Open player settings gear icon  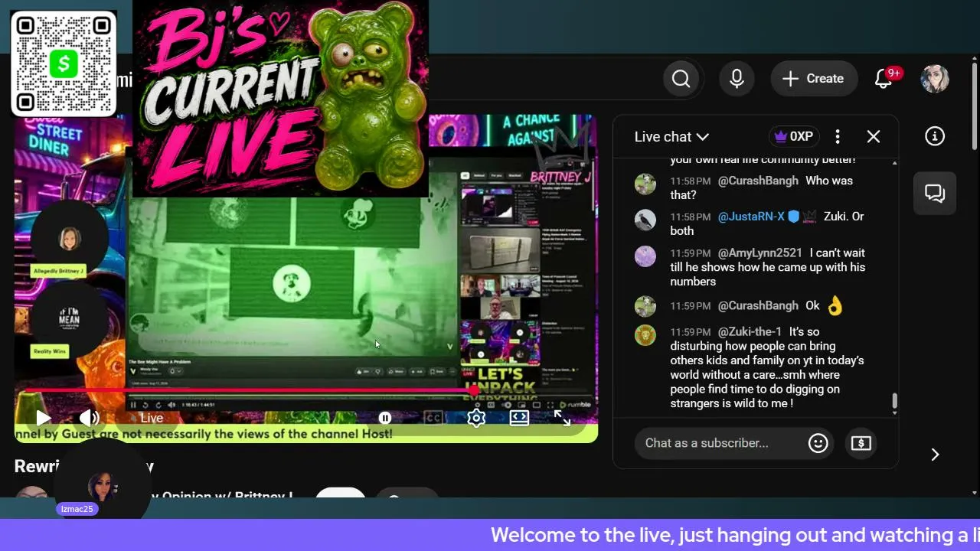476,418
